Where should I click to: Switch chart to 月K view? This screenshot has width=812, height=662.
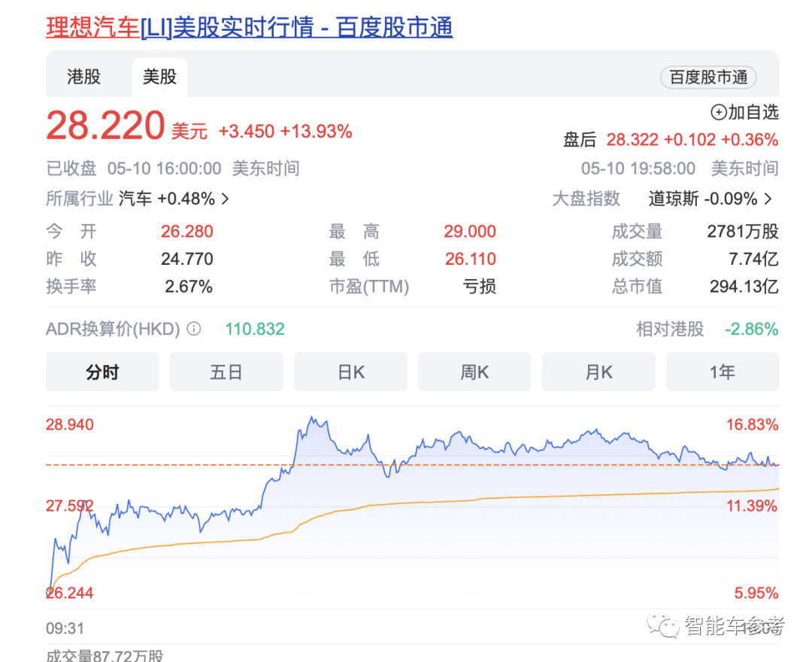[x=598, y=372]
